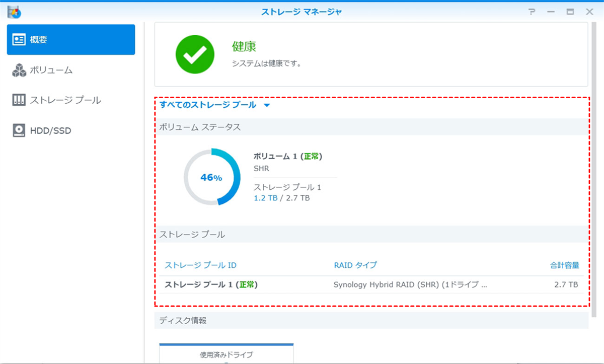Sort by RAID タイプ column header
604x364 pixels.
355,265
